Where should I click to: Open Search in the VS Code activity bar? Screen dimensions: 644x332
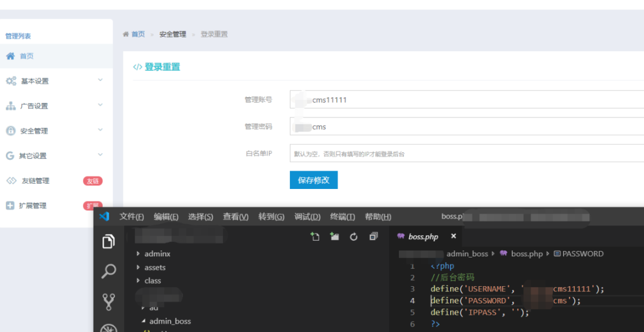109,272
